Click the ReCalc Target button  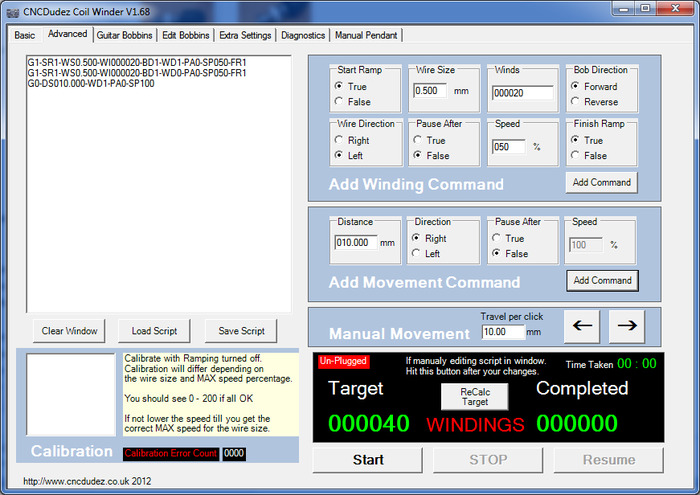click(475, 396)
